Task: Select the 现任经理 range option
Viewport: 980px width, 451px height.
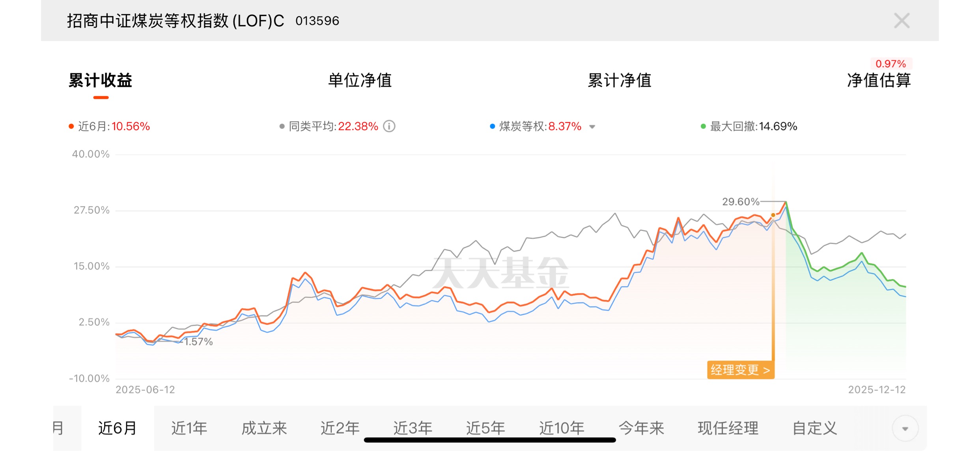Action: 728,428
